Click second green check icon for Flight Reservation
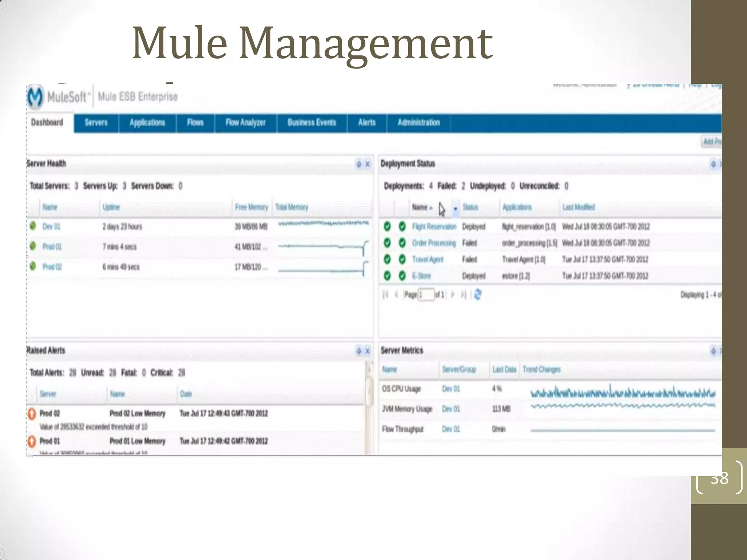747x560 pixels. (x=402, y=226)
